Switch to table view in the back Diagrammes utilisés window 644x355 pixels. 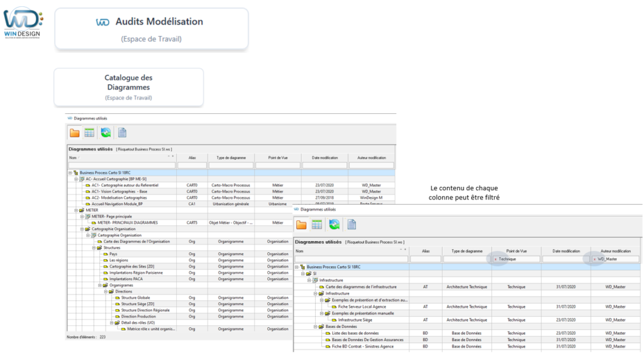pyautogui.click(x=89, y=133)
